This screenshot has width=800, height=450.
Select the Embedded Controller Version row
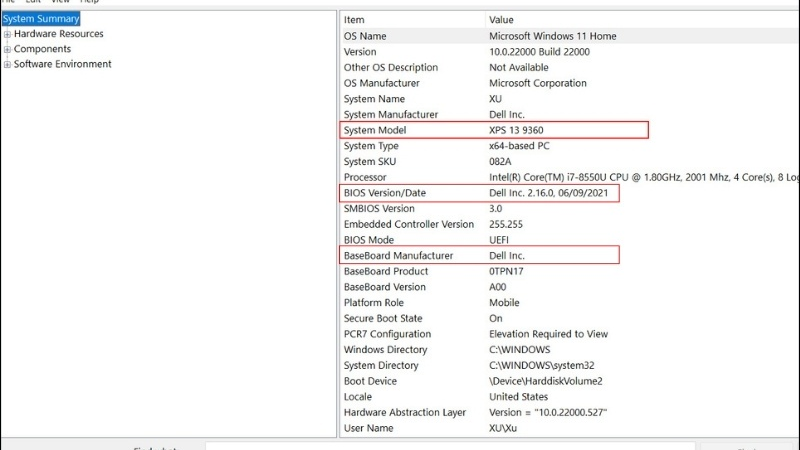click(570, 224)
